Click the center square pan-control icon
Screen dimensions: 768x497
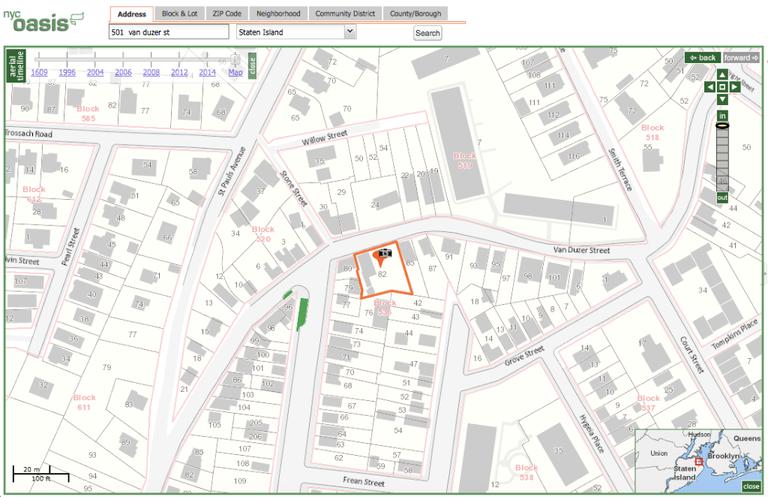[722, 87]
